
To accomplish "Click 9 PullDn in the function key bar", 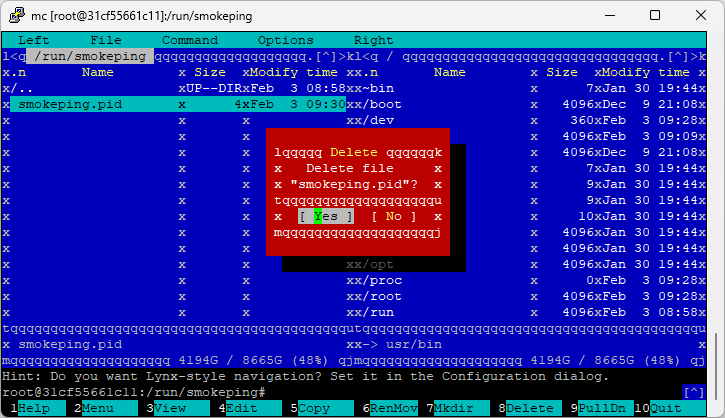I will [602, 408].
